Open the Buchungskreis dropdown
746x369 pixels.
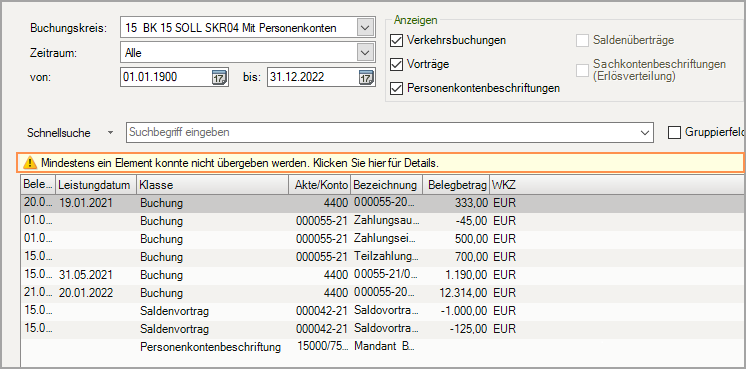point(365,28)
